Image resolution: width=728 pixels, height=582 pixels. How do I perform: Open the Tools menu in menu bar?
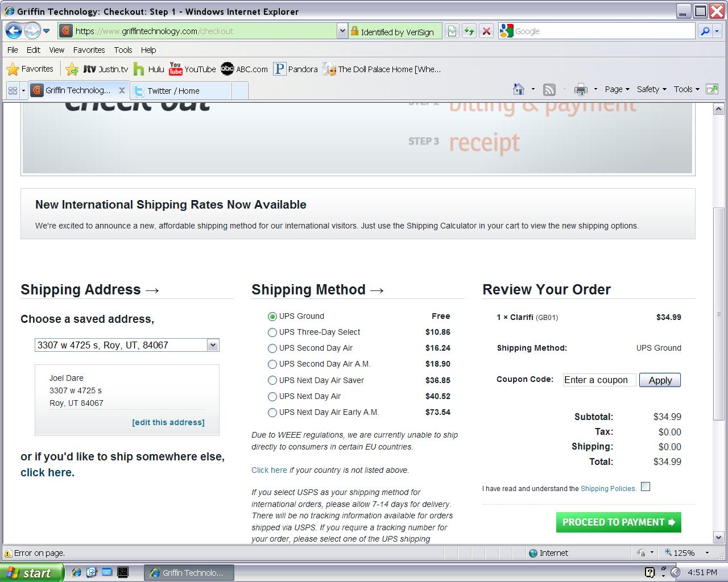[x=123, y=50]
